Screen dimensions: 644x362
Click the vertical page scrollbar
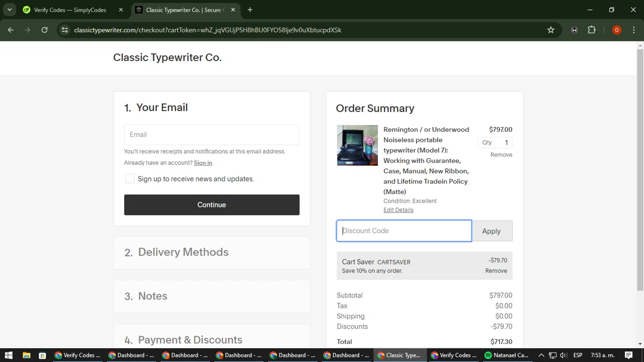click(640, 170)
